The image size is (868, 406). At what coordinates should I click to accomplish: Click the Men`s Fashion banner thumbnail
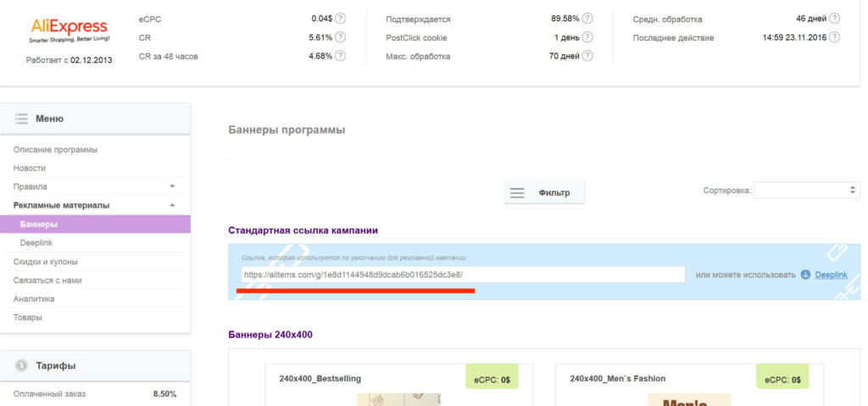click(x=689, y=399)
